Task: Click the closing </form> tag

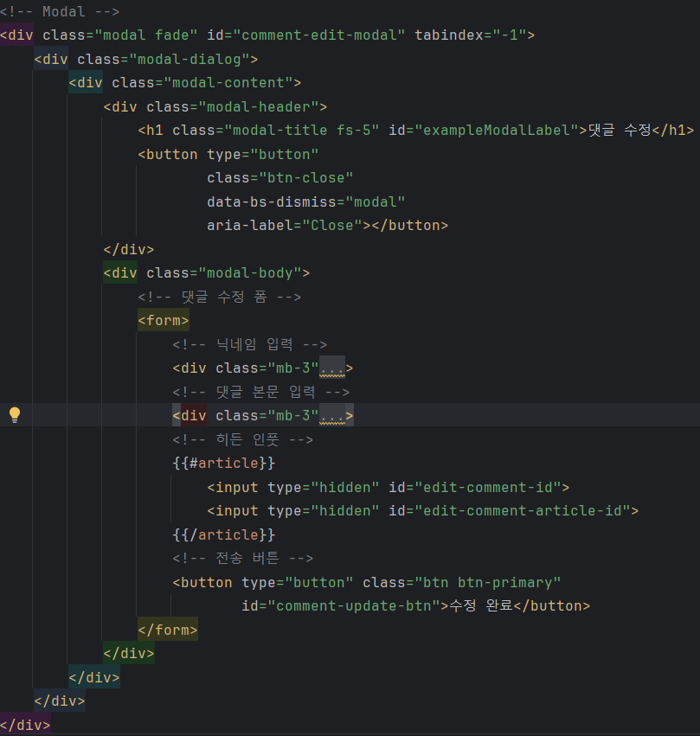Action: (x=168, y=630)
